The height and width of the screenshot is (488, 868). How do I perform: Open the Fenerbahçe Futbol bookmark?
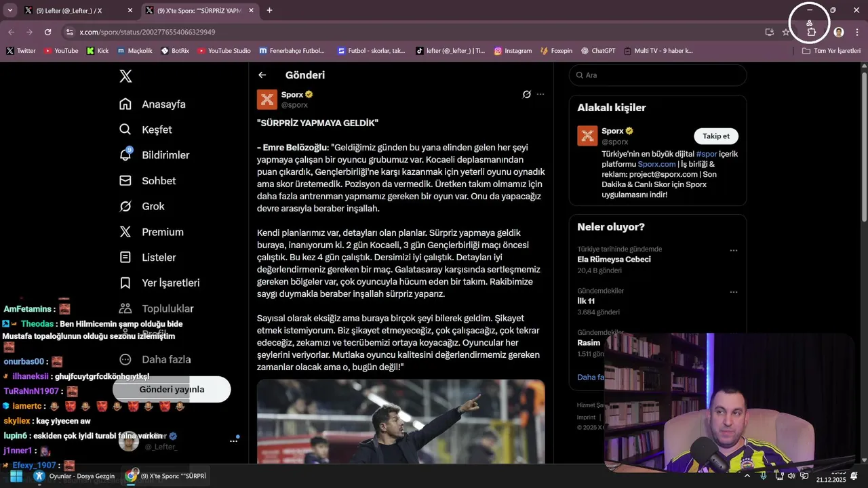(x=292, y=51)
